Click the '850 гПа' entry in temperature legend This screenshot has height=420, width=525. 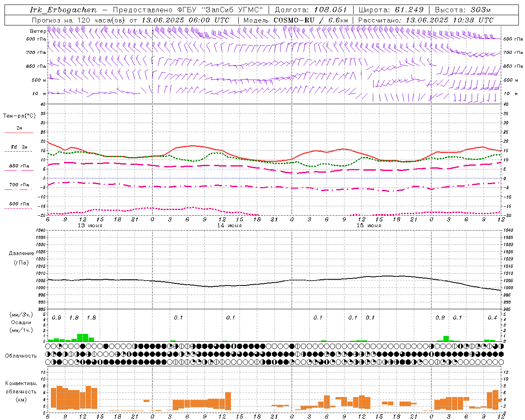click(19, 166)
